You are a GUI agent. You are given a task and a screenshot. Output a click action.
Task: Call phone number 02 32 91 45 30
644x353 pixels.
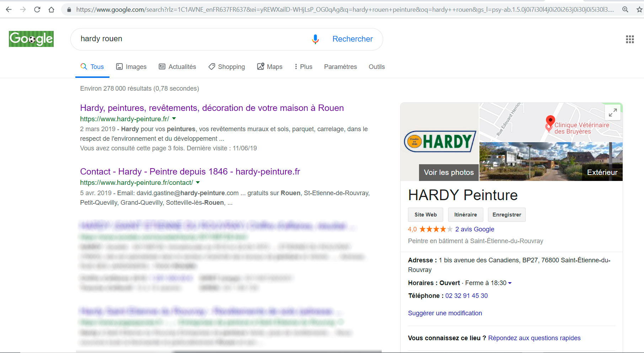point(466,296)
